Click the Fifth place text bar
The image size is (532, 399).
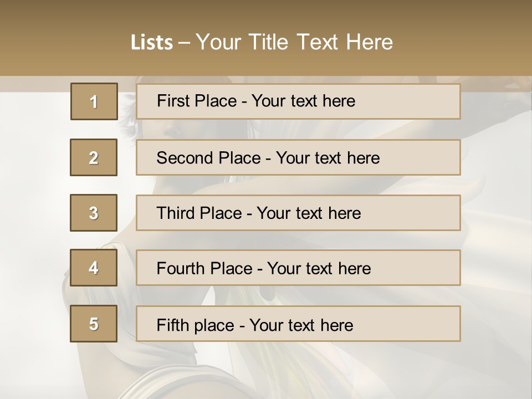[298, 324]
